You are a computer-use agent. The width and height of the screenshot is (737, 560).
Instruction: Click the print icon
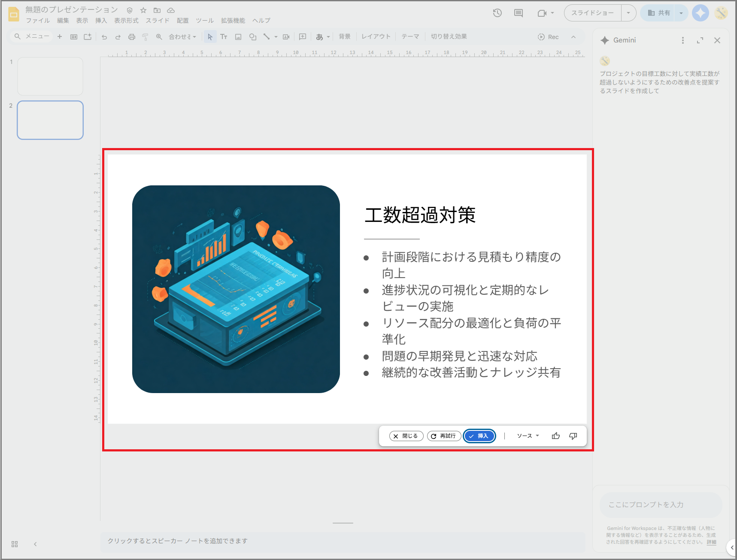tap(132, 37)
